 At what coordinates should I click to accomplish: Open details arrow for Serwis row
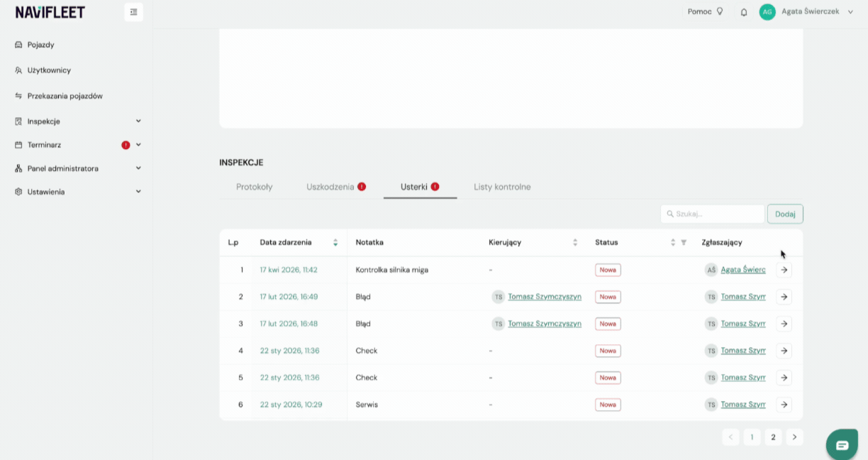coord(784,405)
